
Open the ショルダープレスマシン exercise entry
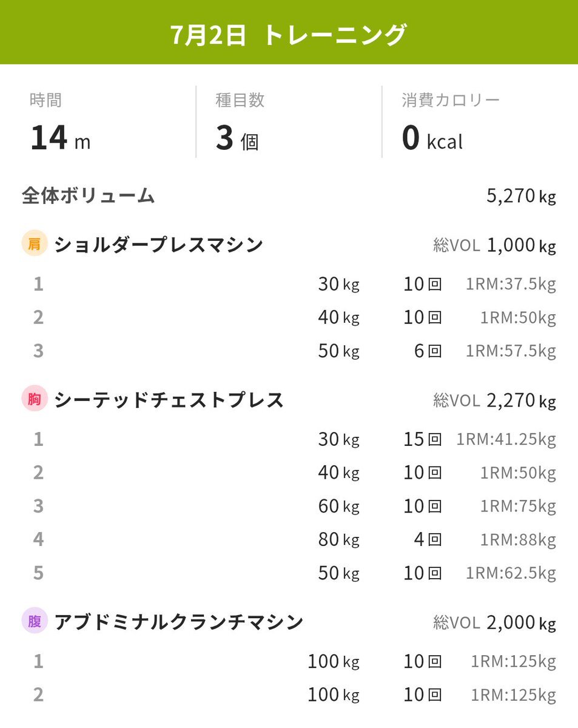pyautogui.click(x=159, y=244)
